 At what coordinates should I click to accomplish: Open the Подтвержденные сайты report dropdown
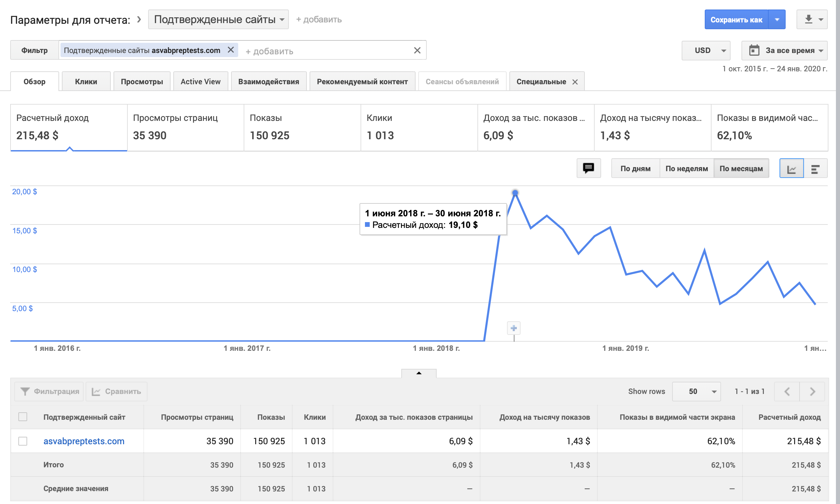218,19
